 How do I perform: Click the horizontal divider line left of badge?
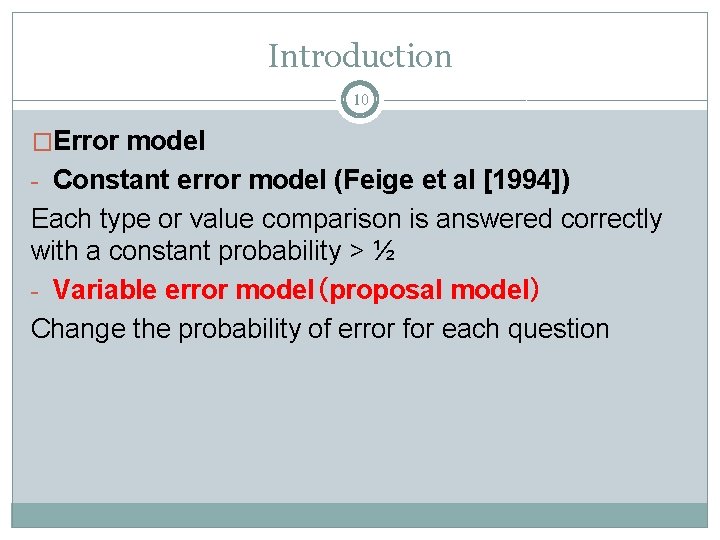[176, 100]
